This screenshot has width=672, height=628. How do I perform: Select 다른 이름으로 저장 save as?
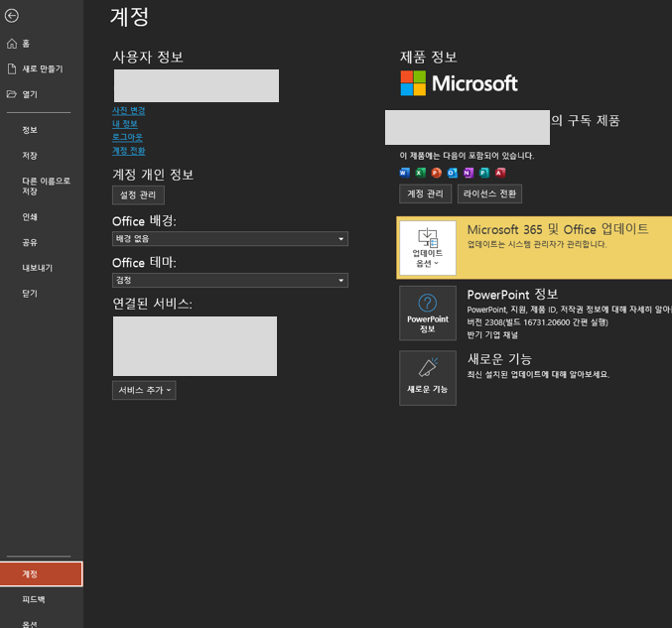[42, 186]
